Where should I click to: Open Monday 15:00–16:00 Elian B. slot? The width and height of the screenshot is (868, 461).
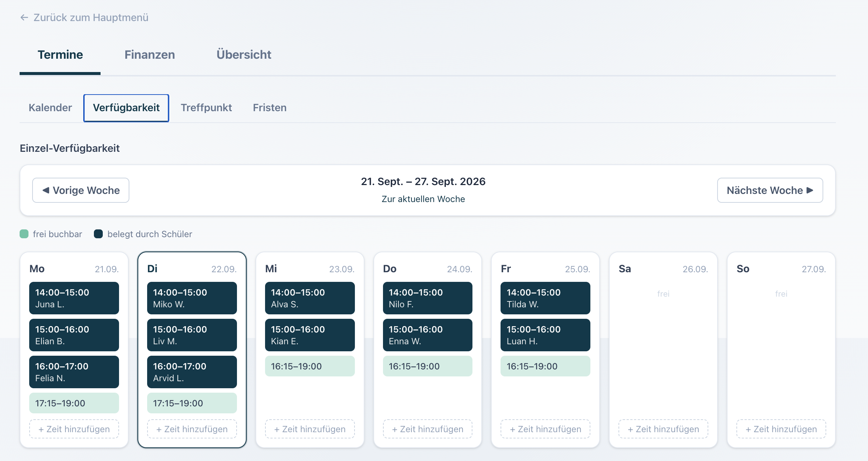74,335
